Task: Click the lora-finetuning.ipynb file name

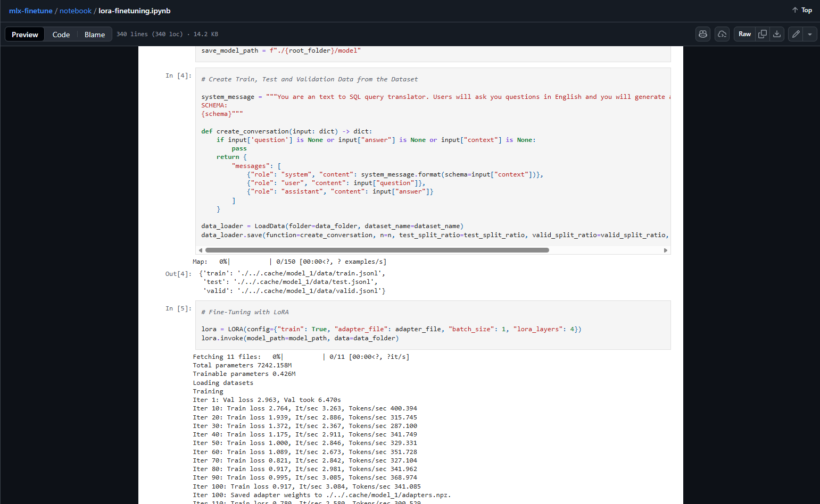Action: point(135,11)
